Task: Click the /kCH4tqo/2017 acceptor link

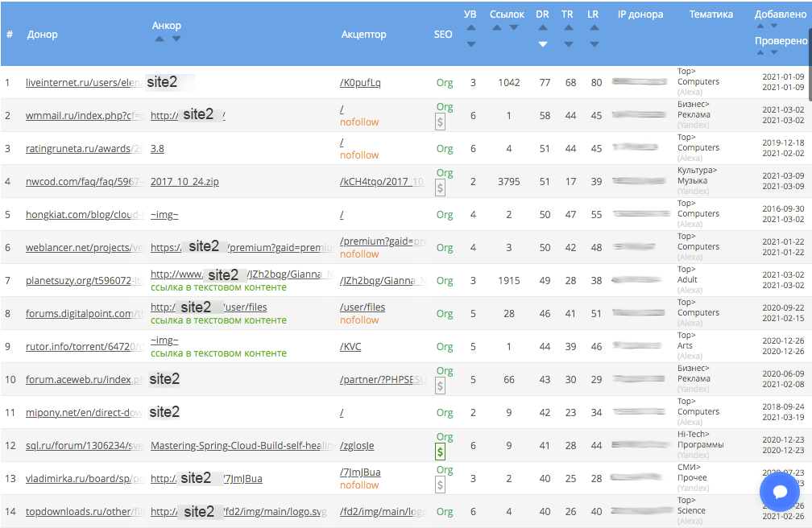Action: [382, 182]
